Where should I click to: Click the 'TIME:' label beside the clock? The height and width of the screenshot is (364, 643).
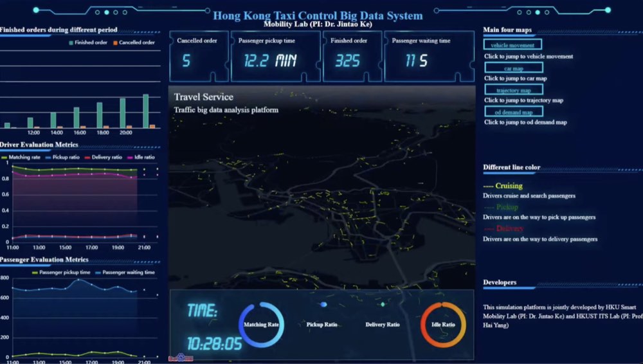pyautogui.click(x=202, y=311)
